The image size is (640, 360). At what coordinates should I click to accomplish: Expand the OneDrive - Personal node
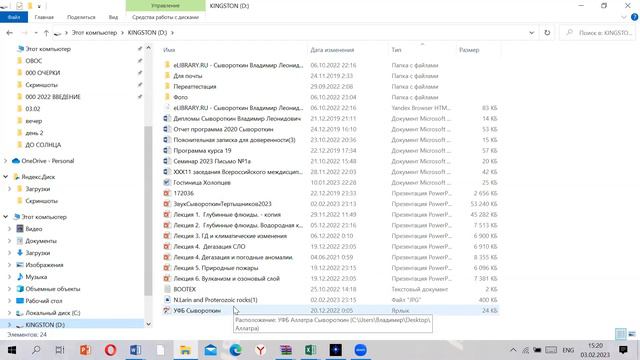click(6, 161)
